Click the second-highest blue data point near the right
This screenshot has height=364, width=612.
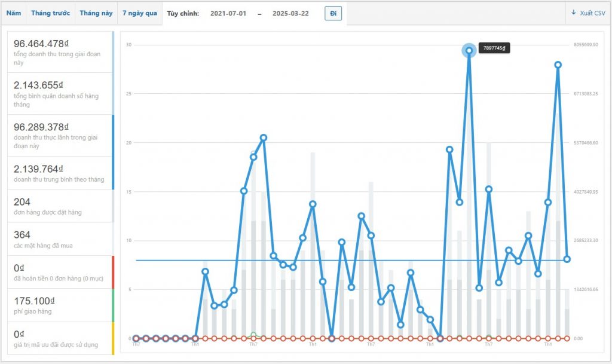pos(558,65)
